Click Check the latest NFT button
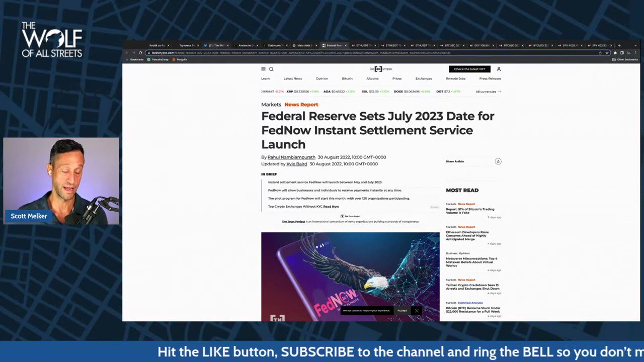 pos(469,69)
